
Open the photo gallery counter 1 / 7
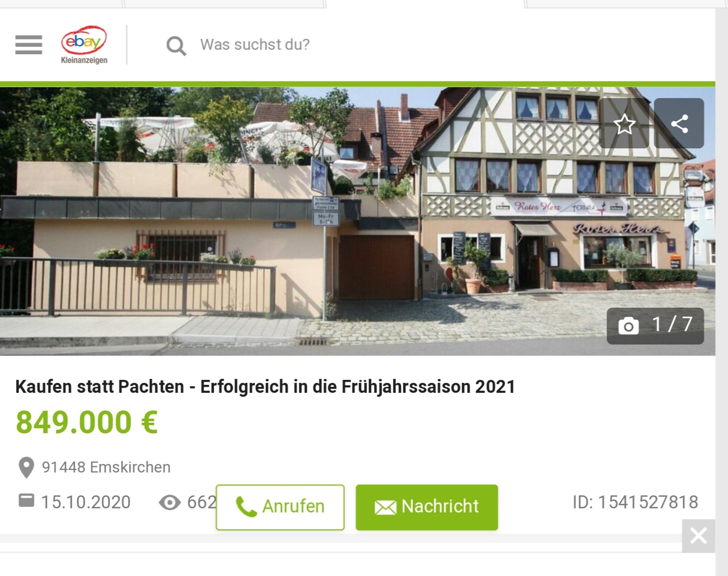tap(655, 326)
